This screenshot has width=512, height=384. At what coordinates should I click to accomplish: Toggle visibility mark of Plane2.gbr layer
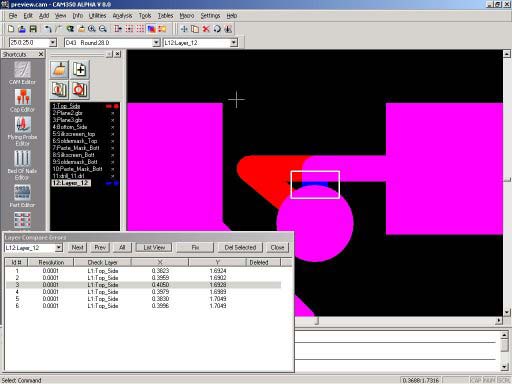click(x=113, y=113)
